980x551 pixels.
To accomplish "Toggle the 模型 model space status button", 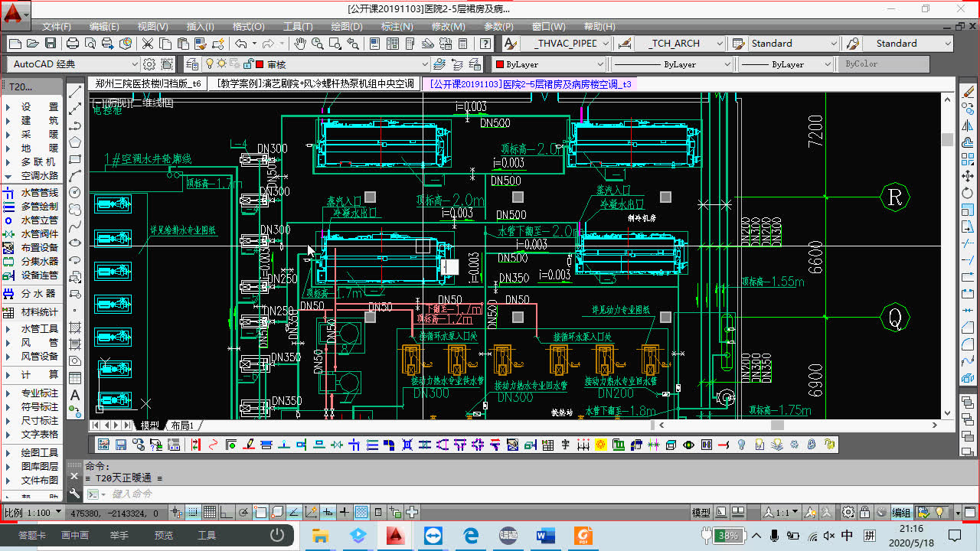I will tap(701, 513).
